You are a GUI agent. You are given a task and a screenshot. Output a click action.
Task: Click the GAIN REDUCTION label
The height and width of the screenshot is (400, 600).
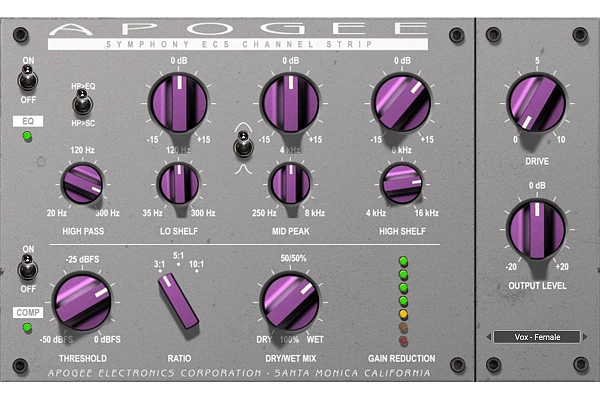click(x=401, y=358)
